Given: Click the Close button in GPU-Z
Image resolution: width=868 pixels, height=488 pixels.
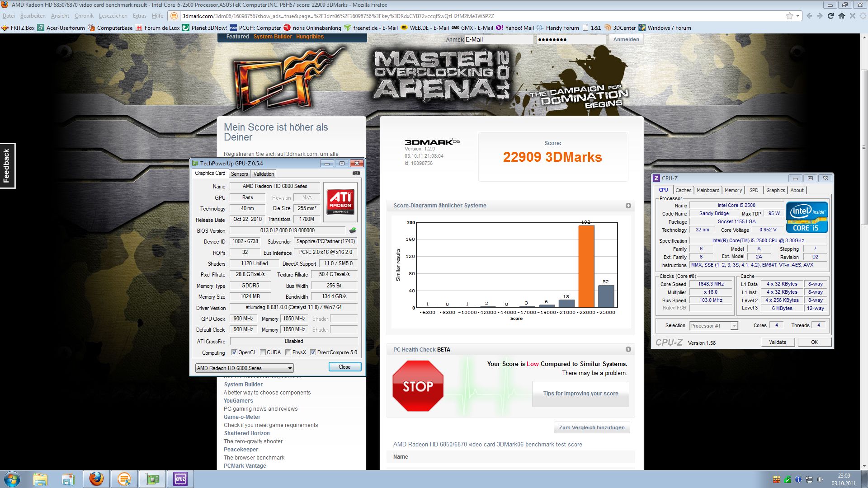Looking at the screenshot, I should click(x=344, y=367).
